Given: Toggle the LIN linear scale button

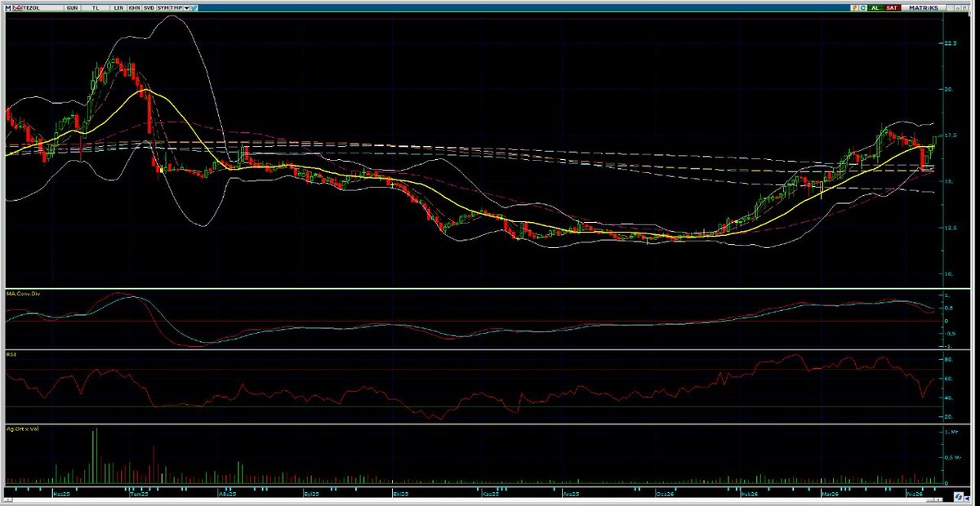Looking at the screenshot, I should 118,7.
